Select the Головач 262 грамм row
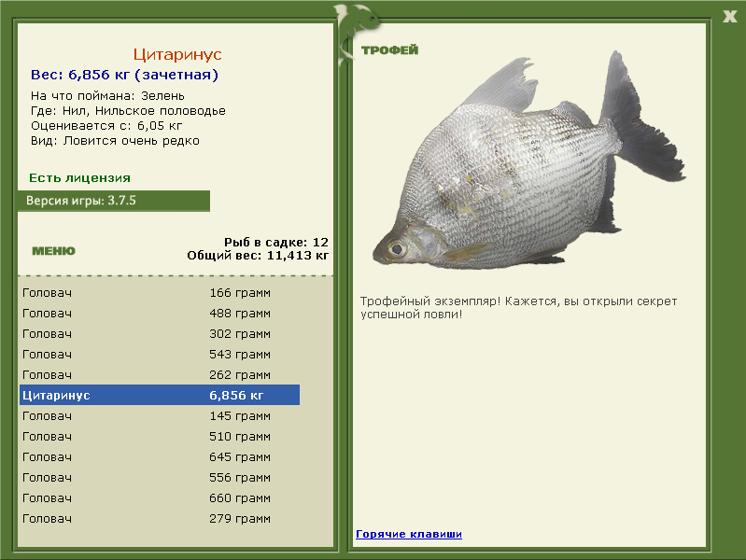The image size is (746, 560). (x=160, y=374)
